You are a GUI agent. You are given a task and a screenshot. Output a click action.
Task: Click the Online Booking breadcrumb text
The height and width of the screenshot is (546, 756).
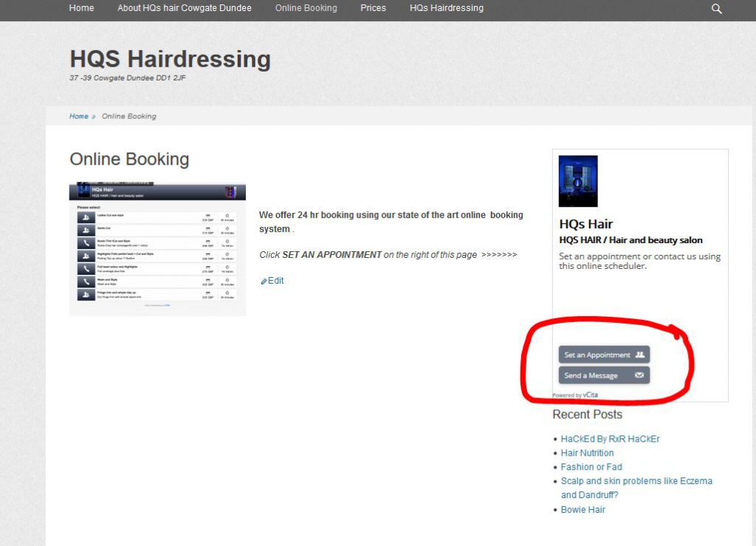click(x=128, y=116)
